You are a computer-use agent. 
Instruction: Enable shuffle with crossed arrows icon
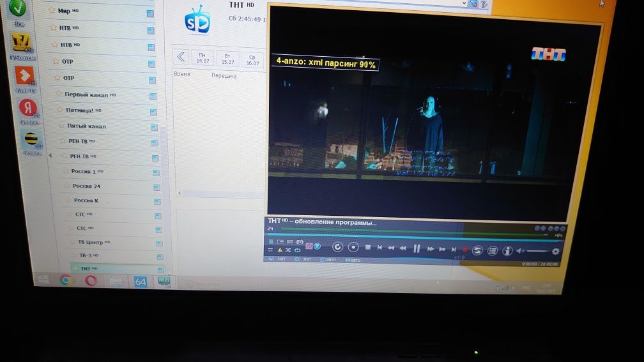[288, 250]
